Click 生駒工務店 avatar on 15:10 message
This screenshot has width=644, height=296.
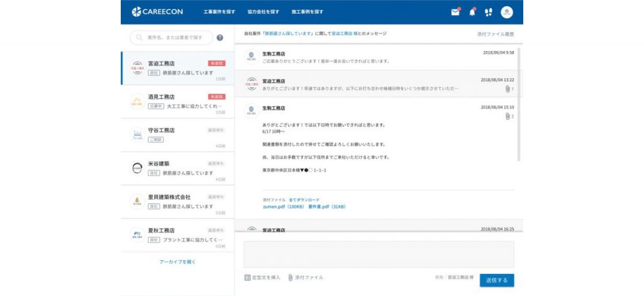(x=252, y=111)
